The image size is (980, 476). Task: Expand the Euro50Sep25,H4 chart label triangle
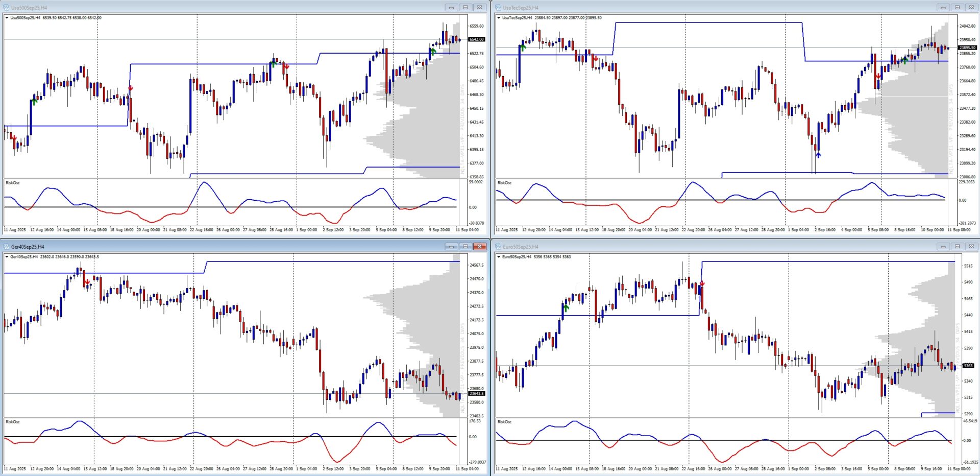499,257
